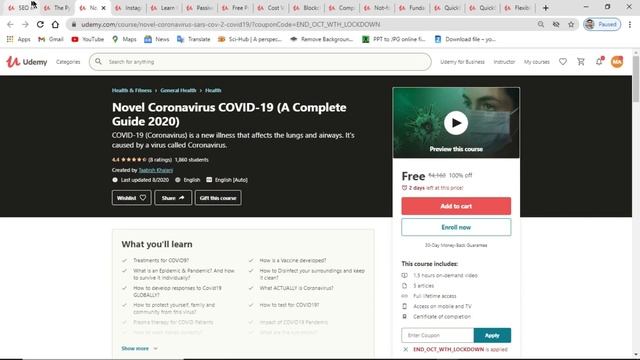Click the Share button
The width and height of the screenshot is (640, 360).
pyautogui.click(x=173, y=198)
